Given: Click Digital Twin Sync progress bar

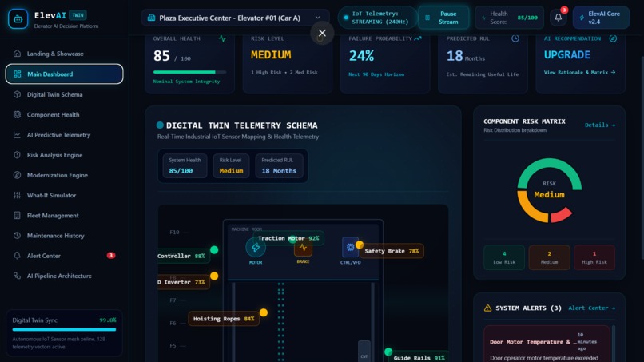Looking at the screenshot, I should pyautogui.click(x=64, y=329).
